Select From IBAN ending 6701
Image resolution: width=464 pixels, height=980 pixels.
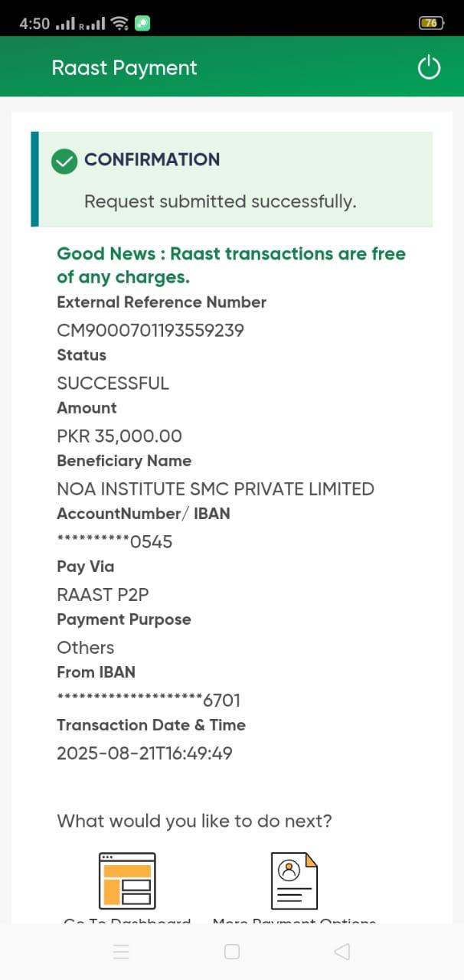pyautogui.click(x=149, y=701)
